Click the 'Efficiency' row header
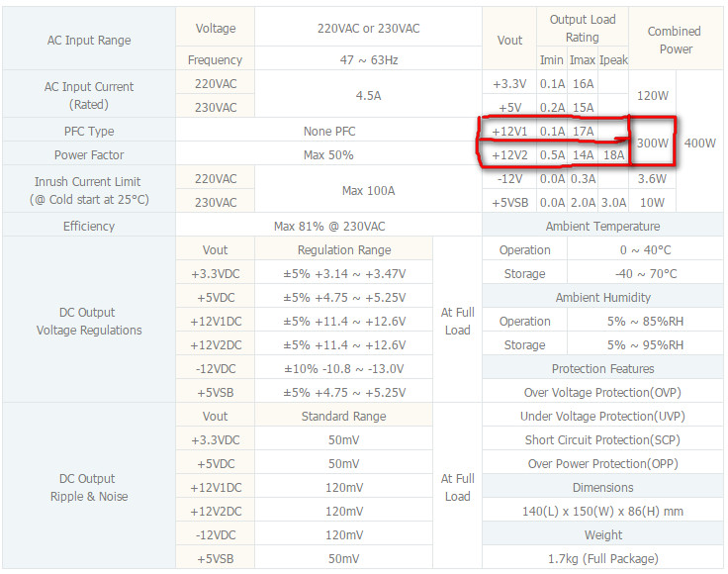The width and height of the screenshot is (728, 574). (89, 227)
